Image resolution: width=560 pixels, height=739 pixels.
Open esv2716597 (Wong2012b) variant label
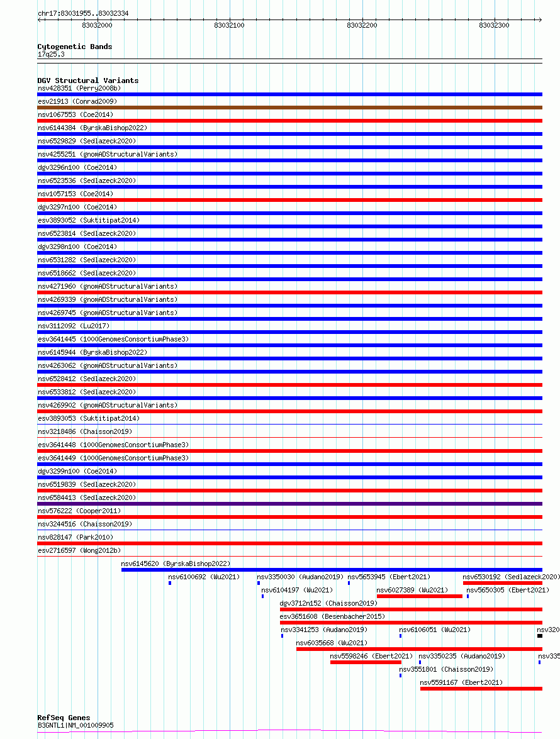(x=79, y=550)
